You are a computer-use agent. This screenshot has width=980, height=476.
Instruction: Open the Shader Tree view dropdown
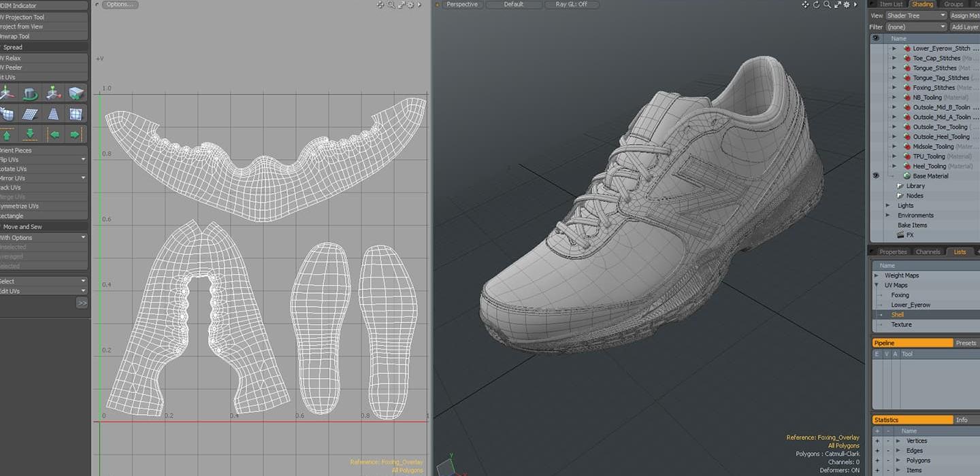916,16
